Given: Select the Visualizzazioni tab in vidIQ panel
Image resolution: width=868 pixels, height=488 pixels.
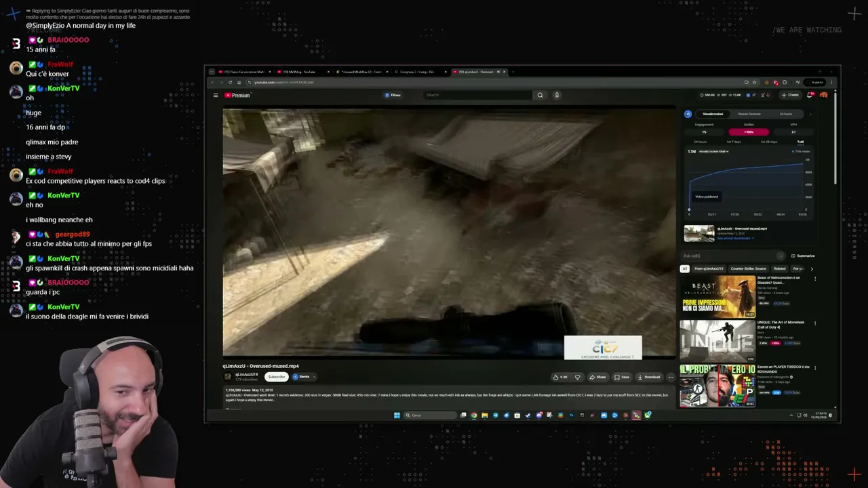Looking at the screenshot, I should click(x=713, y=114).
